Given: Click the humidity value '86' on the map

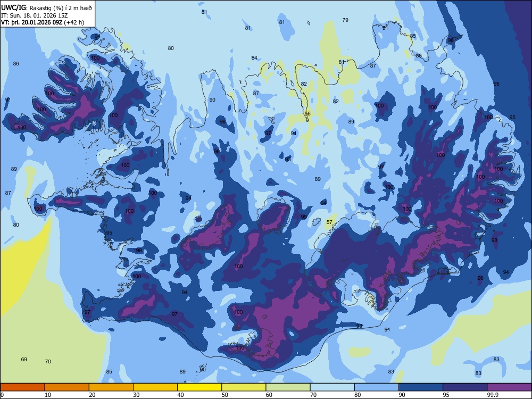Looking at the screenshot, I should pyautogui.click(x=16, y=63).
